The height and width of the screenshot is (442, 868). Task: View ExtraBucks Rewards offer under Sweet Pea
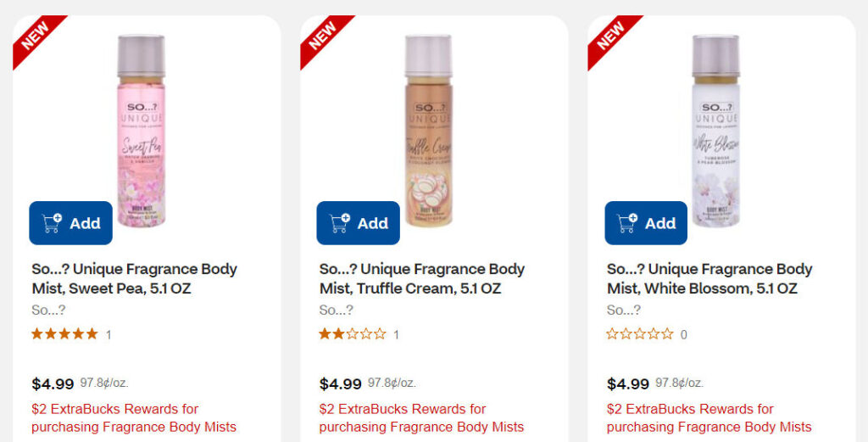(x=133, y=418)
